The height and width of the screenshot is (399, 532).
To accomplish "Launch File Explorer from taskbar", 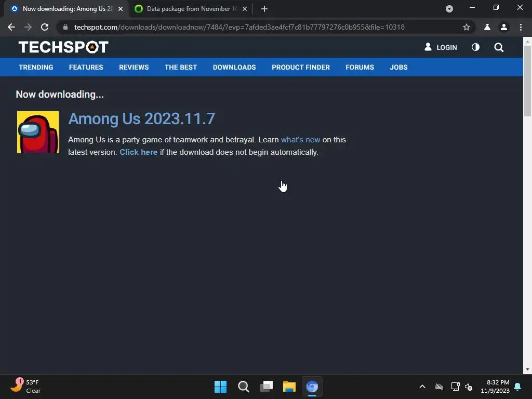I will (289, 387).
